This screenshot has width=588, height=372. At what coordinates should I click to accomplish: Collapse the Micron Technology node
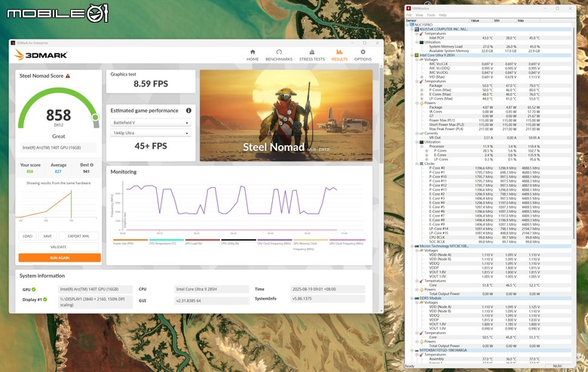pyautogui.click(x=412, y=246)
